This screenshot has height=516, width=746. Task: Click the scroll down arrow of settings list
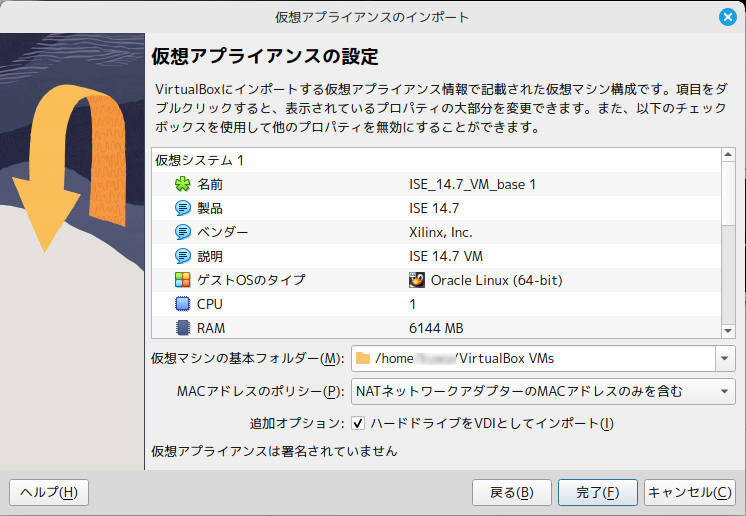coord(728,331)
